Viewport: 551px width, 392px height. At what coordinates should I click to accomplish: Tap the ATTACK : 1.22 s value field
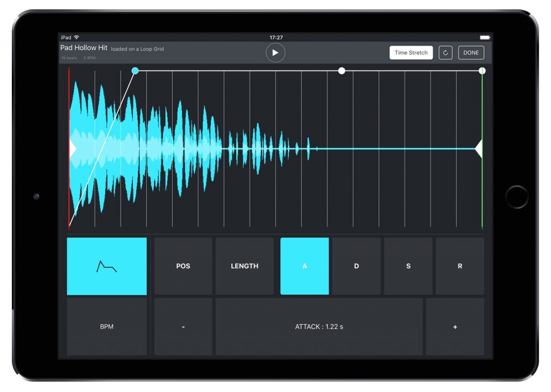(319, 327)
